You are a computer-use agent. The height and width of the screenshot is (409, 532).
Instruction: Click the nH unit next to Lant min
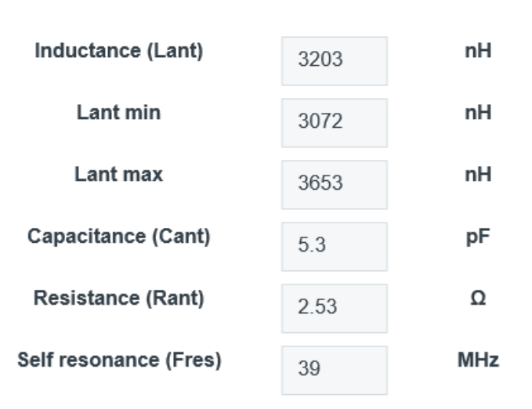(478, 113)
